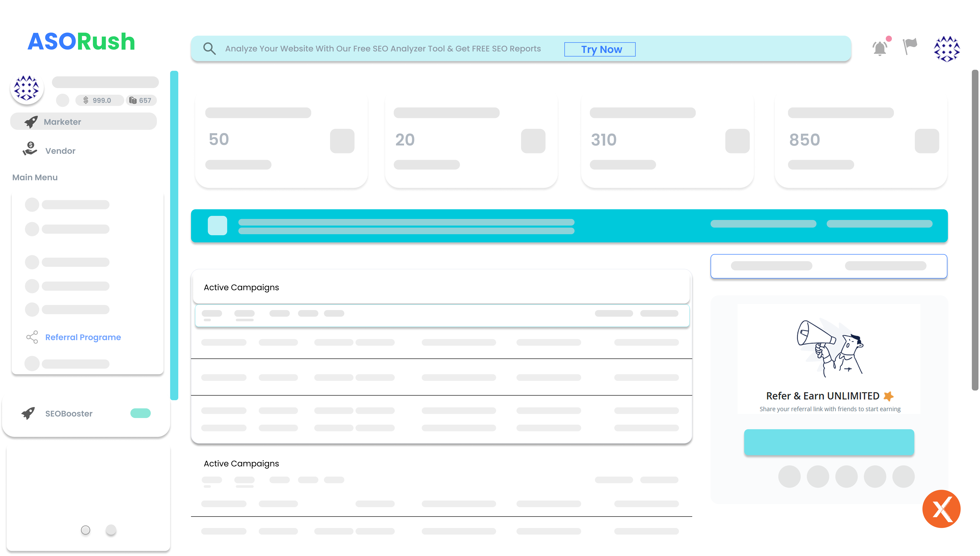Viewport: 980px width, 556px height.
Task: Click the search magnifier icon
Action: pos(209,48)
